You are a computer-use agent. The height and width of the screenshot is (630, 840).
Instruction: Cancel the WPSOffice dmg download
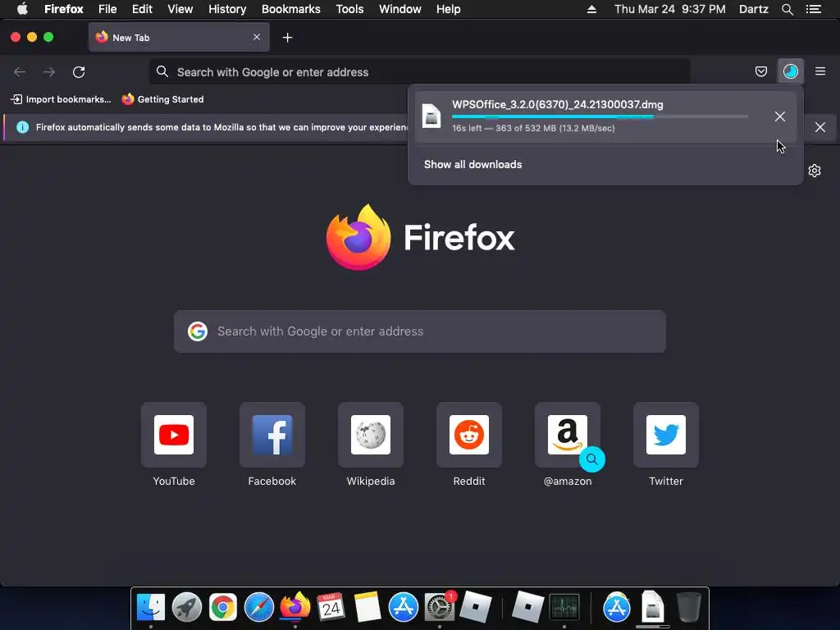(x=780, y=116)
